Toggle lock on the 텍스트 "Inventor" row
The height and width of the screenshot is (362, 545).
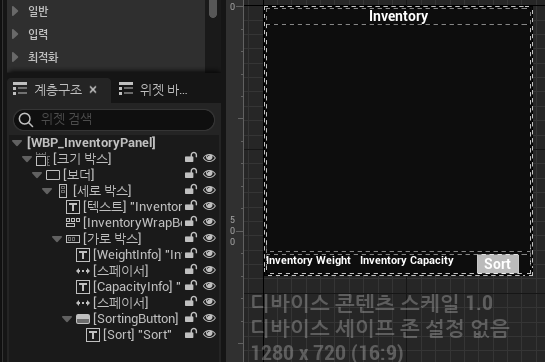pos(191,206)
